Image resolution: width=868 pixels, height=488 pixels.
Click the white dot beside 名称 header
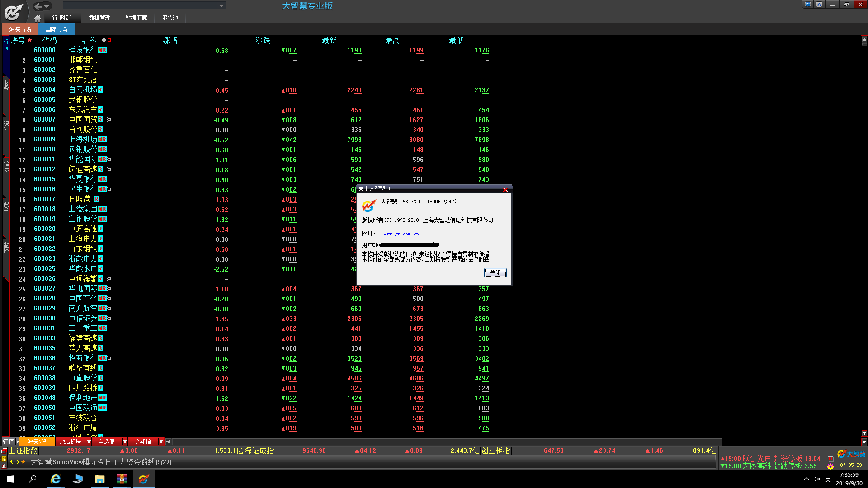104,40
